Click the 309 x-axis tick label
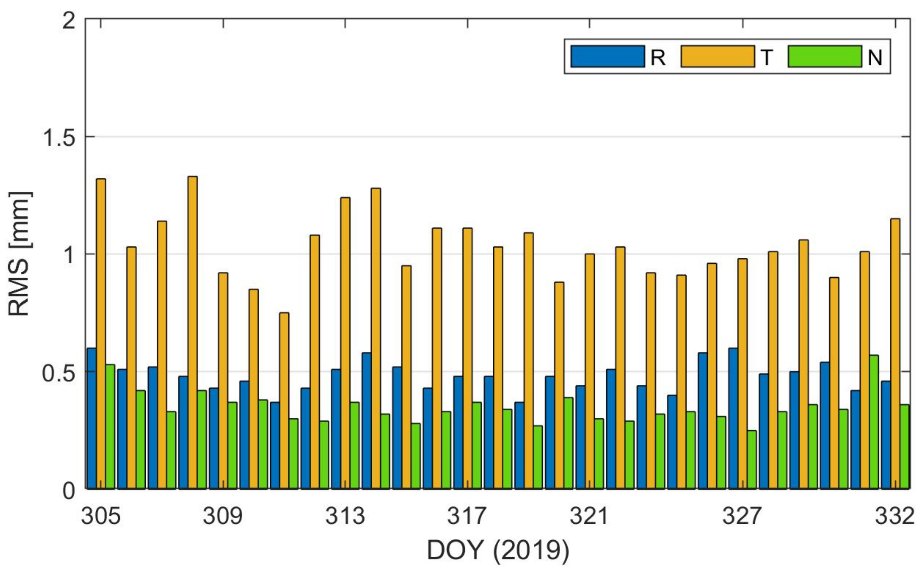This screenshot has width=924, height=577. (x=223, y=516)
